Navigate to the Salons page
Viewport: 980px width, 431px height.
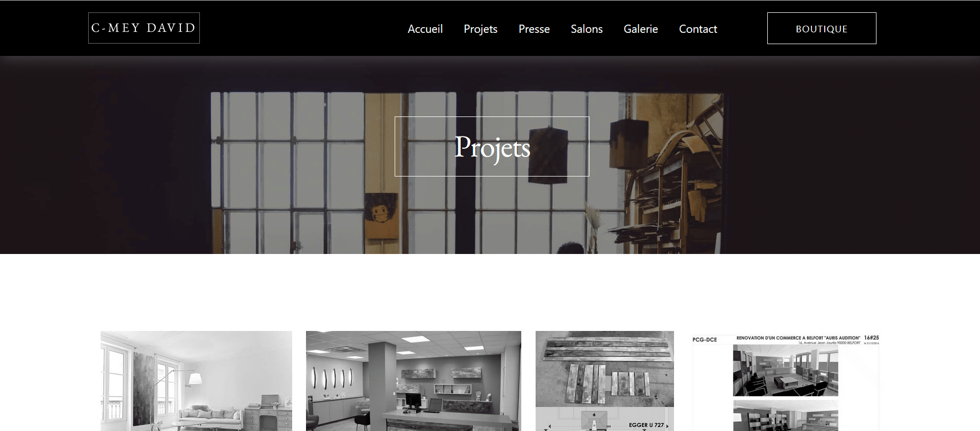(586, 29)
